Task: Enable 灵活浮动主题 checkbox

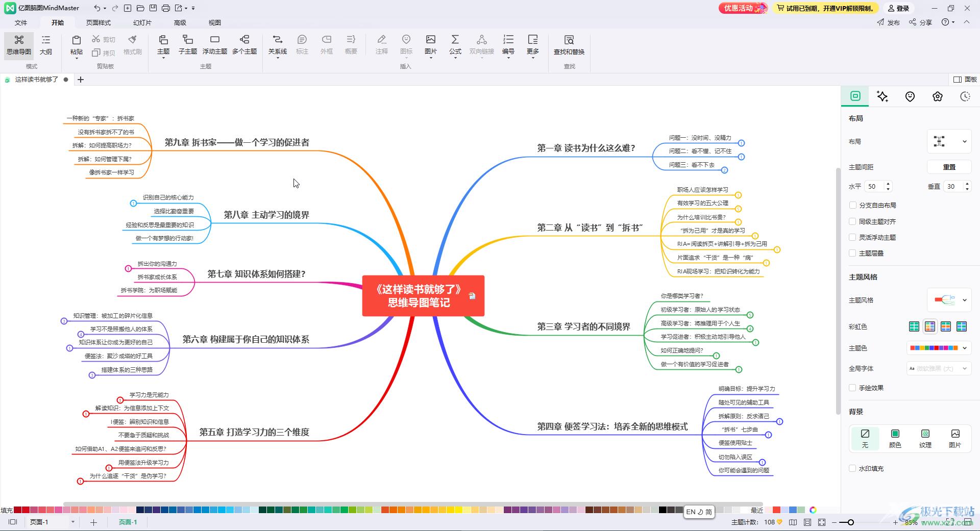Action: click(852, 237)
